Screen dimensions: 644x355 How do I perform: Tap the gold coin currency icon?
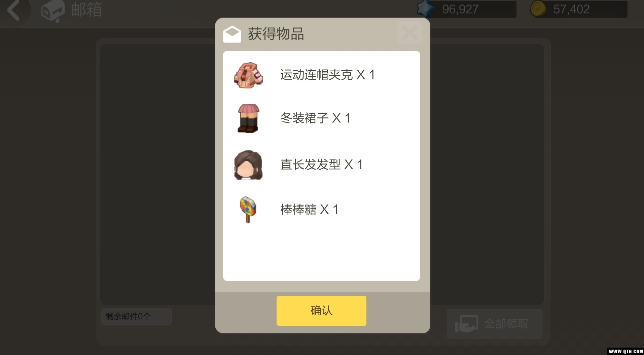tap(538, 9)
